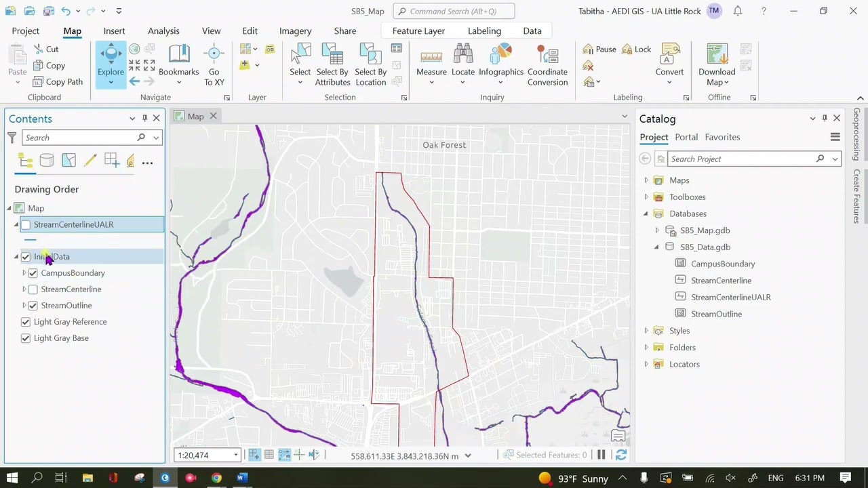Switch to List By Editing view

pos(90,161)
